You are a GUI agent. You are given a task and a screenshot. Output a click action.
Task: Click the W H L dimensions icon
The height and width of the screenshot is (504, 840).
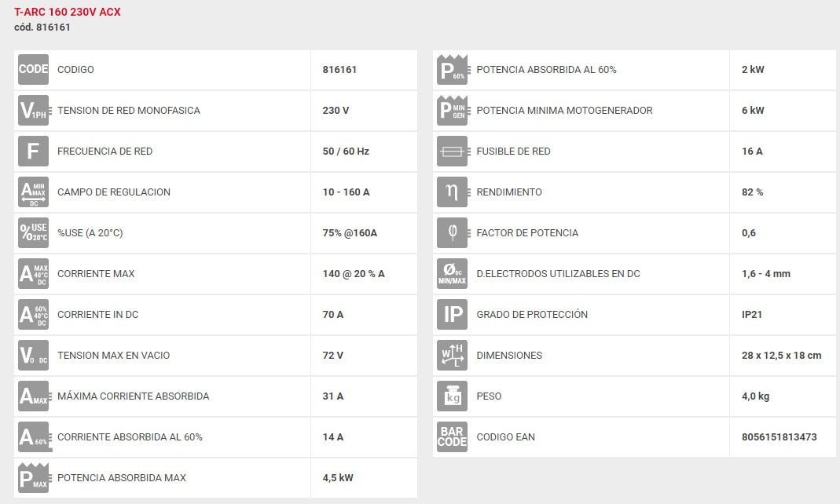[x=452, y=356]
